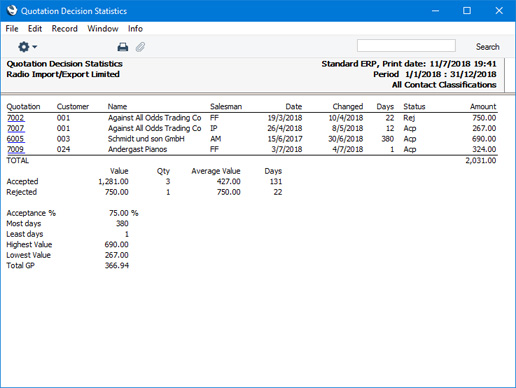Click Total GP value 366.94
The width and height of the screenshot is (516, 388).
(117, 266)
